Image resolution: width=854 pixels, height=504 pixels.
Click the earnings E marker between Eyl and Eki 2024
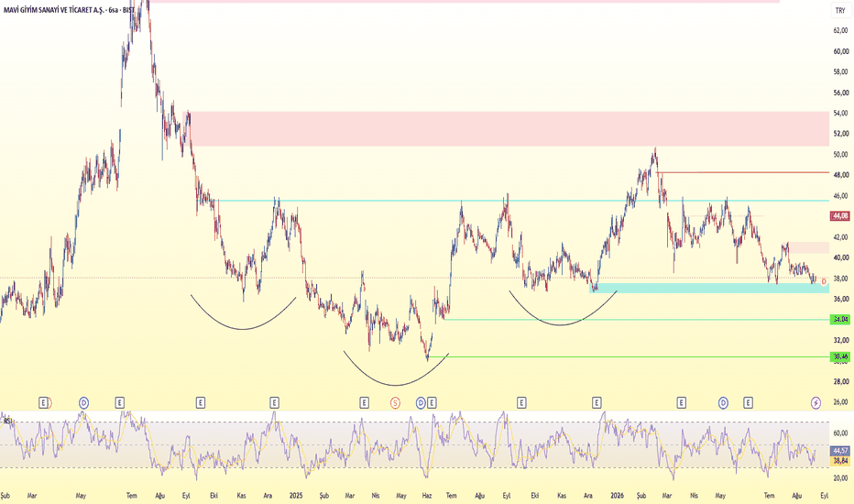click(x=201, y=403)
